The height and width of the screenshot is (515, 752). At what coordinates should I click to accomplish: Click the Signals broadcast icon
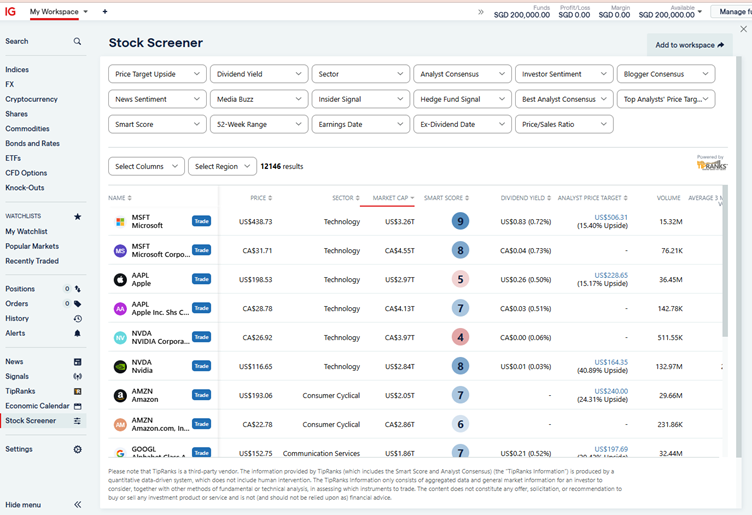coord(78,376)
